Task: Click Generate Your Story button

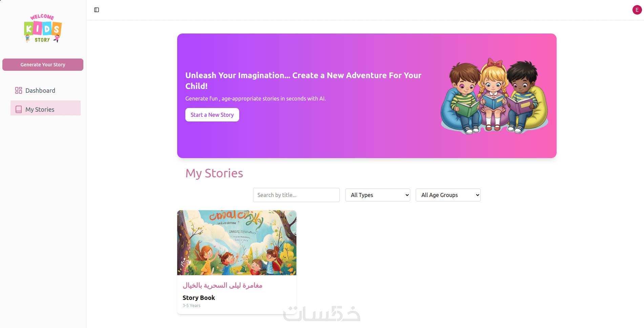Action: click(43, 65)
